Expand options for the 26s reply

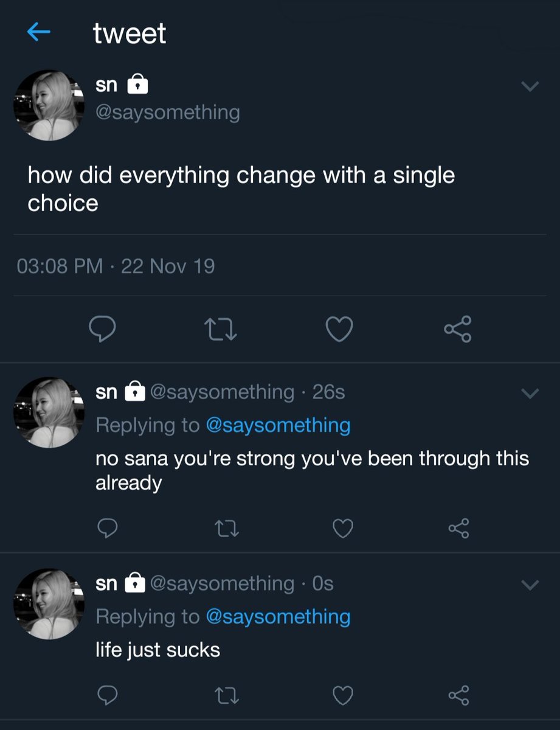click(x=530, y=394)
